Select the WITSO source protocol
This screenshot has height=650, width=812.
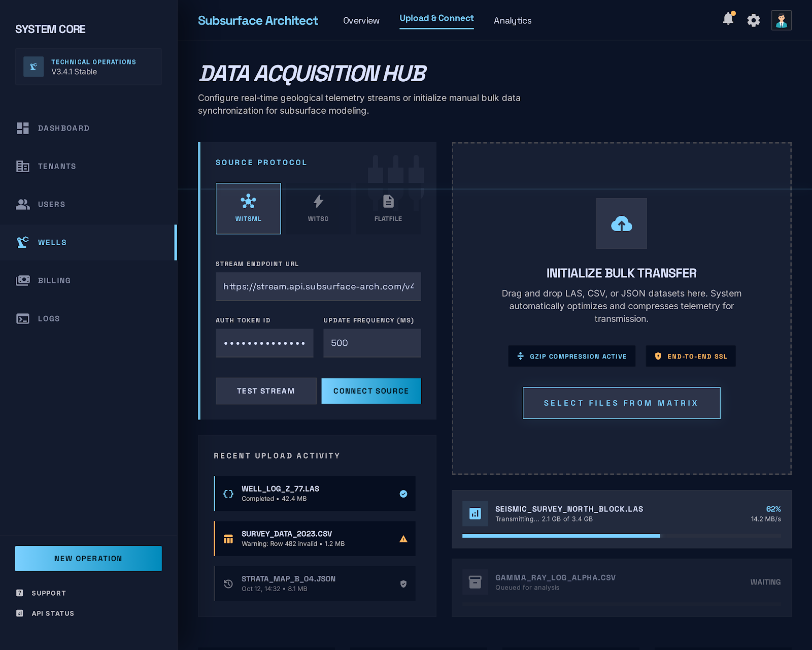click(318, 208)
